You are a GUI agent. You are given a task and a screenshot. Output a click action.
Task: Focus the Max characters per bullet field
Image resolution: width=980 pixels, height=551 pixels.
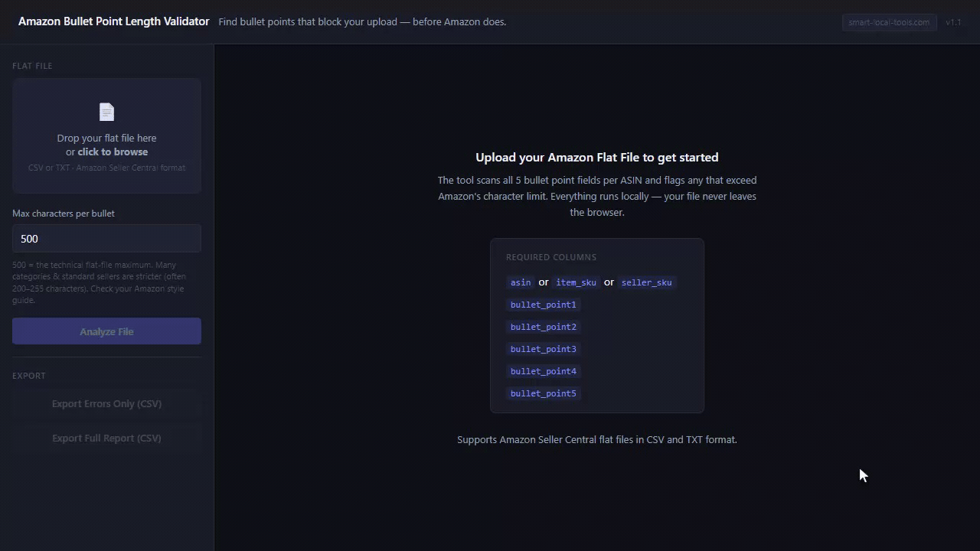106,239
